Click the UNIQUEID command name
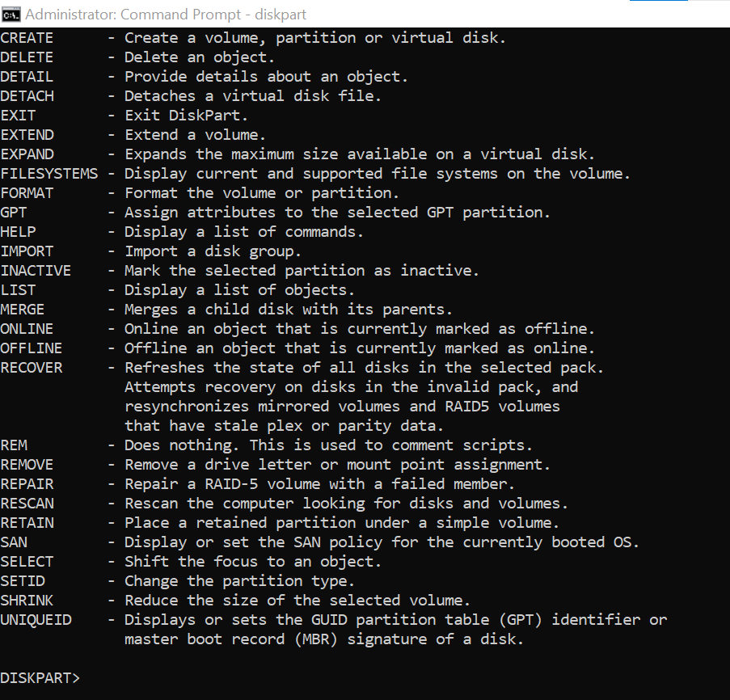 pos(36,620)
